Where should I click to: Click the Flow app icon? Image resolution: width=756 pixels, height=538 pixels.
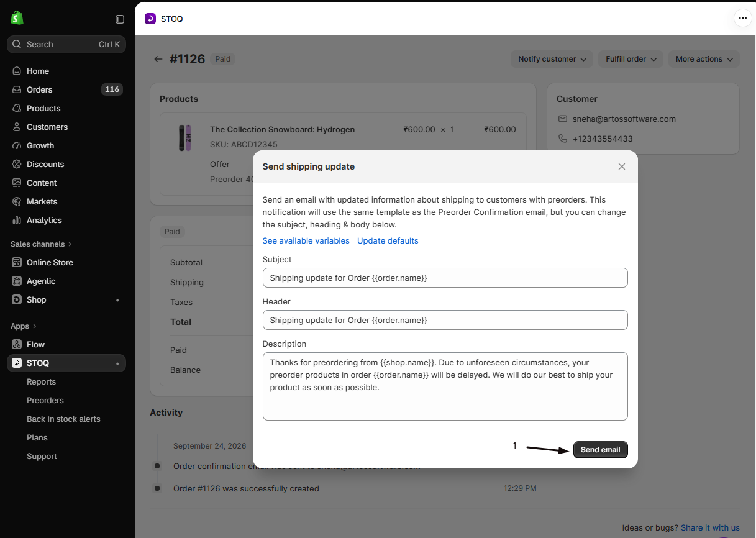pos(17,344)
